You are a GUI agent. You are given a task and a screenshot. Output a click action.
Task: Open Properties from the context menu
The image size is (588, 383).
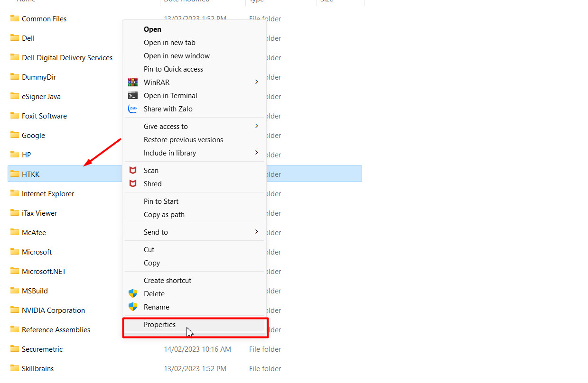(159, 325)
